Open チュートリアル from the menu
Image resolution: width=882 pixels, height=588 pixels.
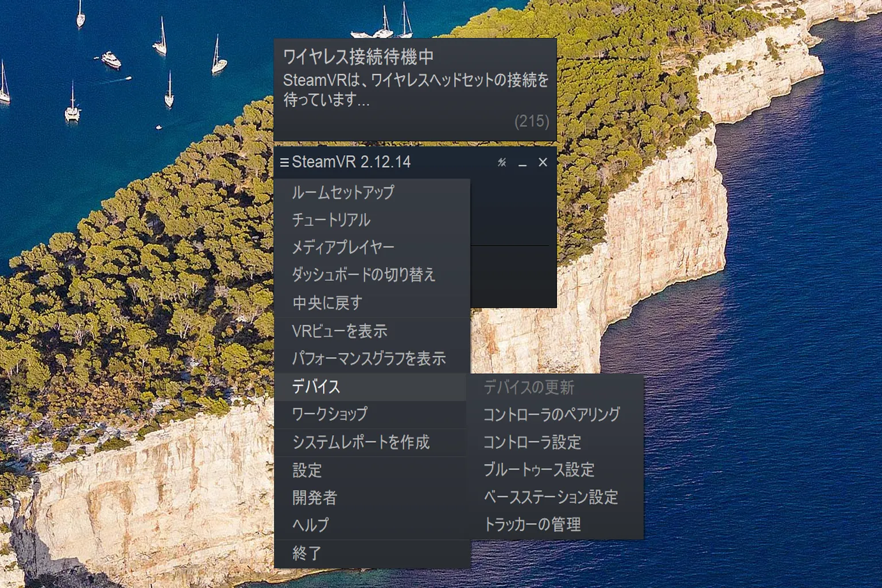[372, 220]
